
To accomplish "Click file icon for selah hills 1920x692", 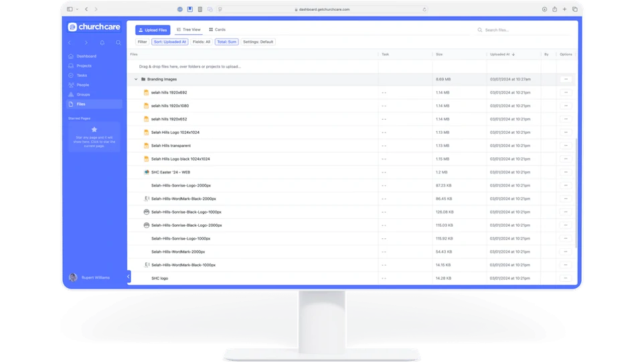I will coord(146,93).
